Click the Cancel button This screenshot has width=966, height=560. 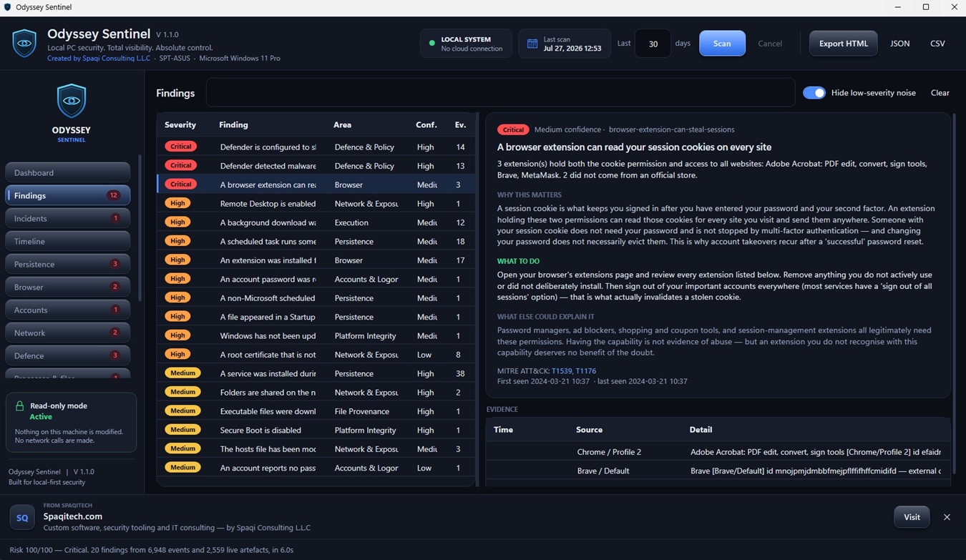(770, 44)
